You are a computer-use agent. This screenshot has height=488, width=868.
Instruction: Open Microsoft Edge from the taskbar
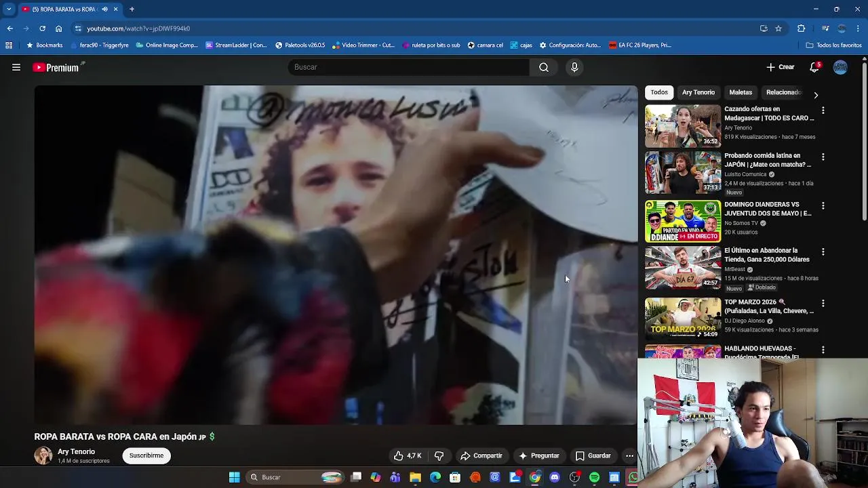tap(435, 477)
